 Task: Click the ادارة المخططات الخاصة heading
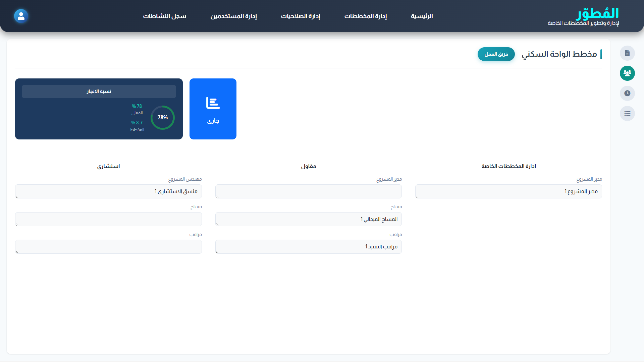[508, 166]
